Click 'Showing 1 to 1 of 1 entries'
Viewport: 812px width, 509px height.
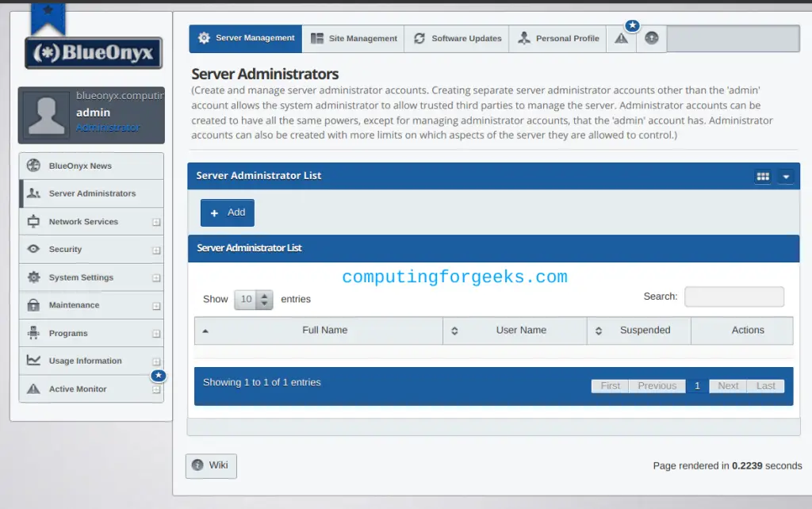point(262,382)
